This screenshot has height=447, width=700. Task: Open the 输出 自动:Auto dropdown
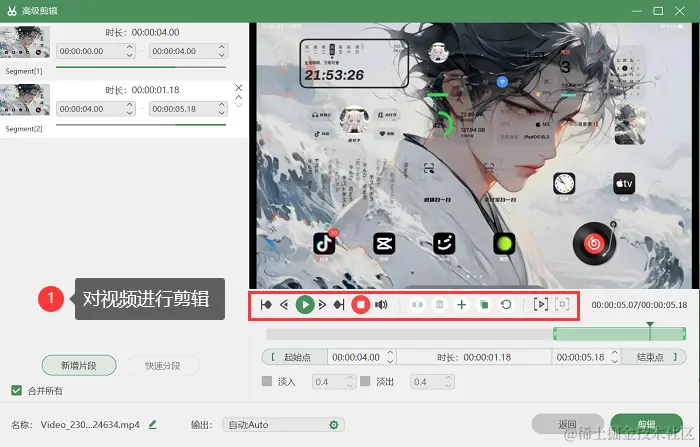pyautogui.click(x=283, y=425)
